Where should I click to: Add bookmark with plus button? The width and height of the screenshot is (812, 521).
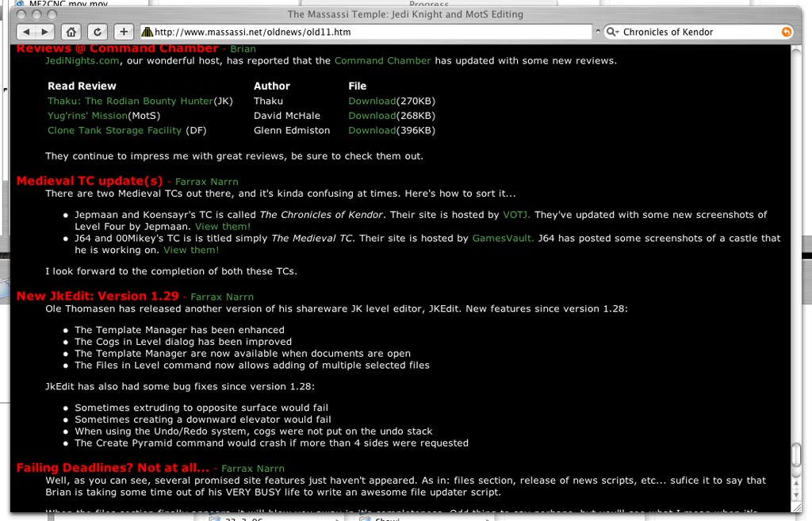pyautogui.click(x=124, y=32)
